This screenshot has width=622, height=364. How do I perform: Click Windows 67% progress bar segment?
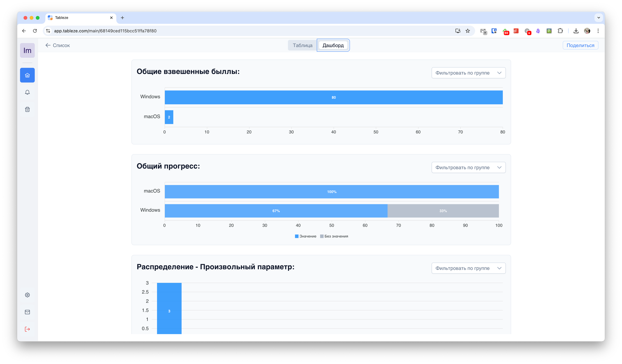(276, 211)
